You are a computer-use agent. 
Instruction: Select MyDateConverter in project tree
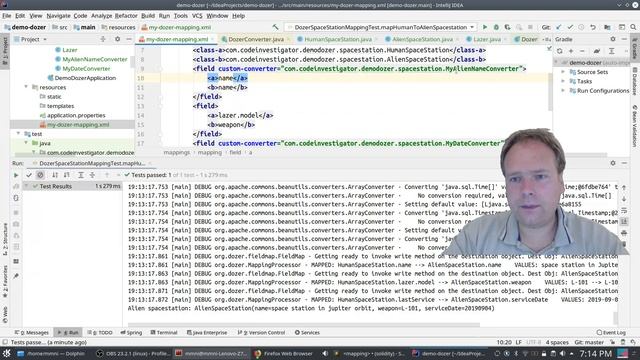tap(86, 69)
